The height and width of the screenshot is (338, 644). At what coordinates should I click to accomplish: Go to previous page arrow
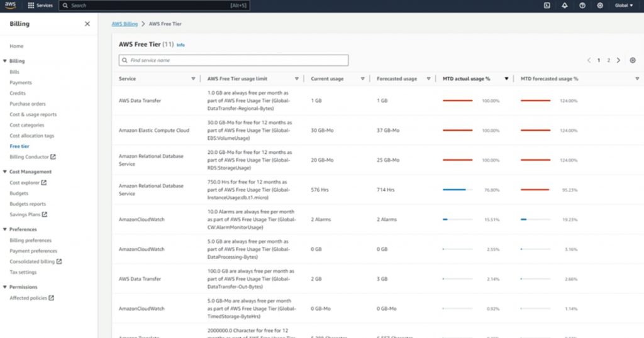(589, 60)
